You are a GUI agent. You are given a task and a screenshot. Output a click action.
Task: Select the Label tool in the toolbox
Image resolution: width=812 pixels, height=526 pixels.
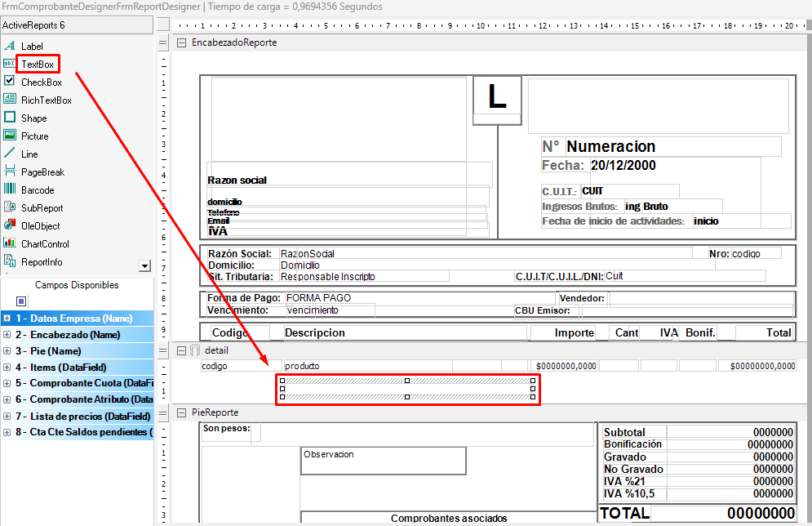32,47
